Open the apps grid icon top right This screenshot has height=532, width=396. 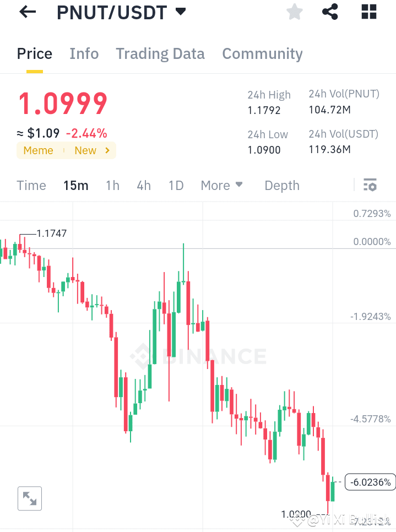pyautogui.click(x=368, y=12)
